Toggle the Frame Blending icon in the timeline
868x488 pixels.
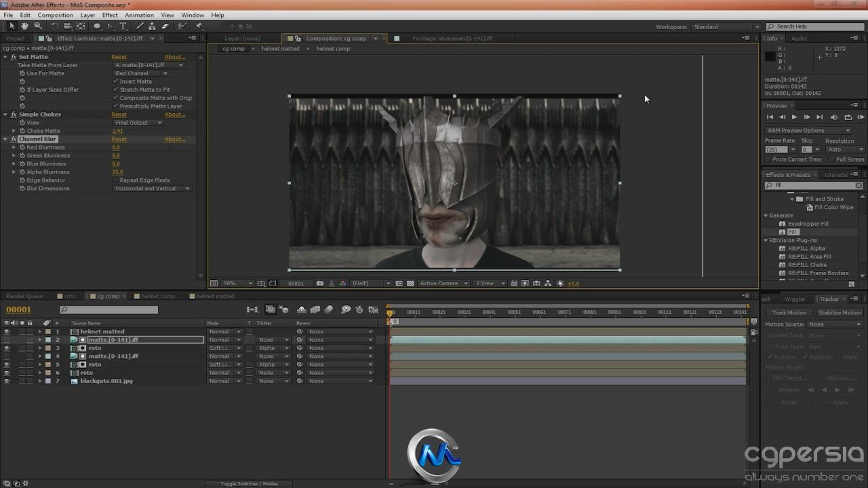[315, 310]
